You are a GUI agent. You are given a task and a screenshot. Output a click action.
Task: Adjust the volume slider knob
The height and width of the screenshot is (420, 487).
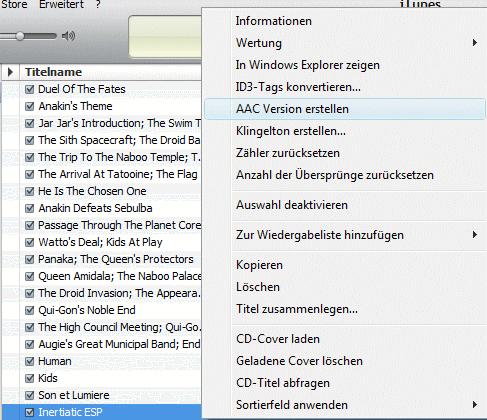click(x=20, y=36)
